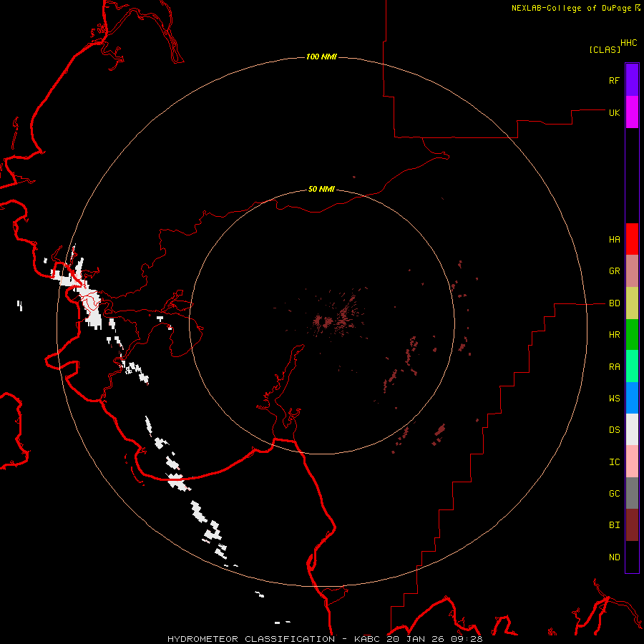
Task: Click the DS legend label
Action: 614,430
